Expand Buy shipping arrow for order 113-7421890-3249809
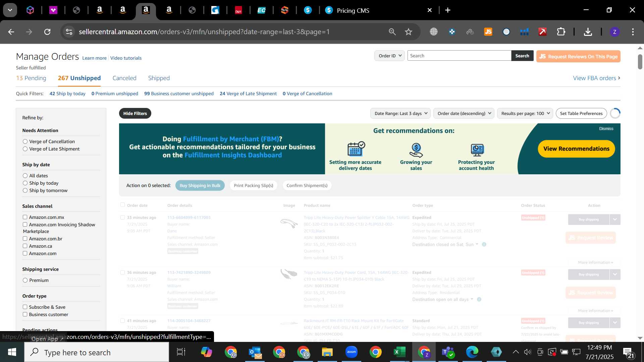The height and width of the screenshot is (362, 644). tap(615, 275)
